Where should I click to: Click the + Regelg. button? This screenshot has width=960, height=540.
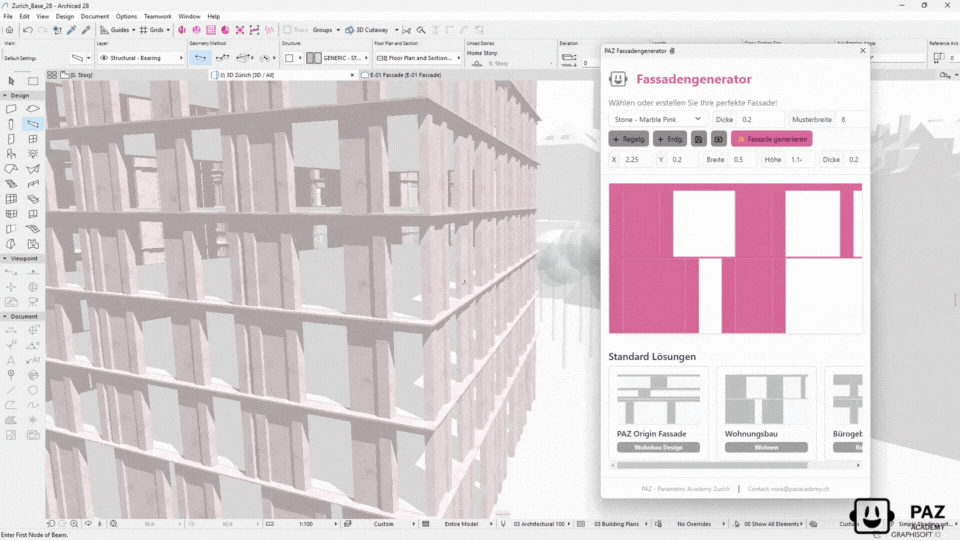[x=629, y=139]
